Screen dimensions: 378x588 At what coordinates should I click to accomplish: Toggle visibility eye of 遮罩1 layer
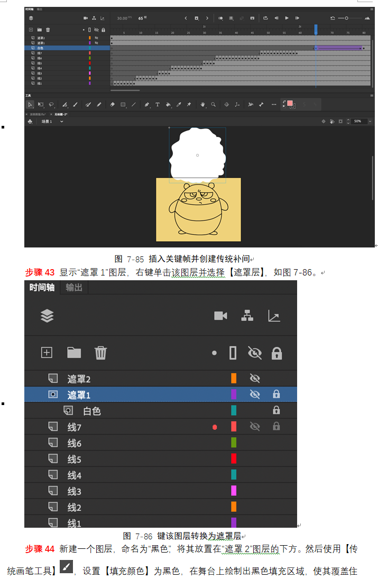click(x=255, y=394)
